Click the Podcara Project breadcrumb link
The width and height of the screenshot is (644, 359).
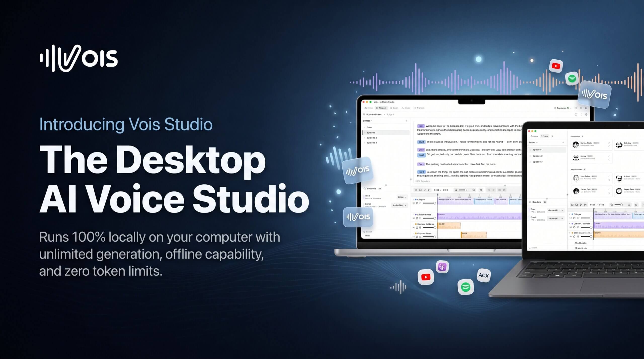[374, 115]
